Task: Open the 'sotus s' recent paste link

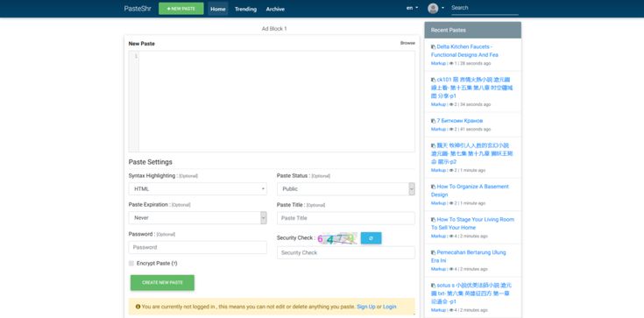Action: pos(471,293)
